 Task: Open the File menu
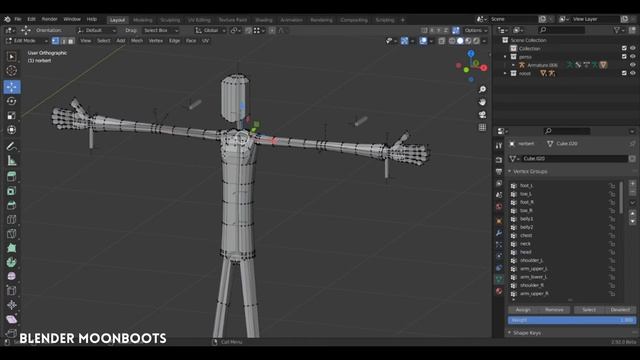pyautogui.click(x=18, y=19)
